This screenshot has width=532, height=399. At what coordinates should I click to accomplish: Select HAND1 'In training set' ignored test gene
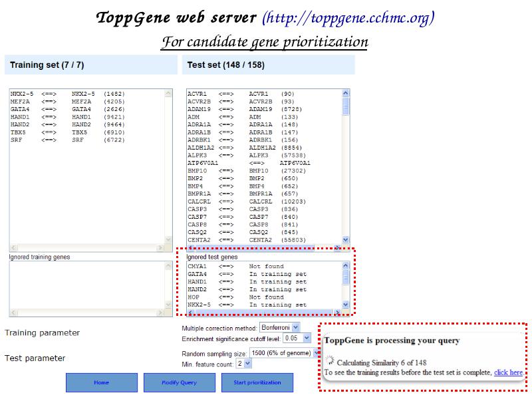(247, 281)
